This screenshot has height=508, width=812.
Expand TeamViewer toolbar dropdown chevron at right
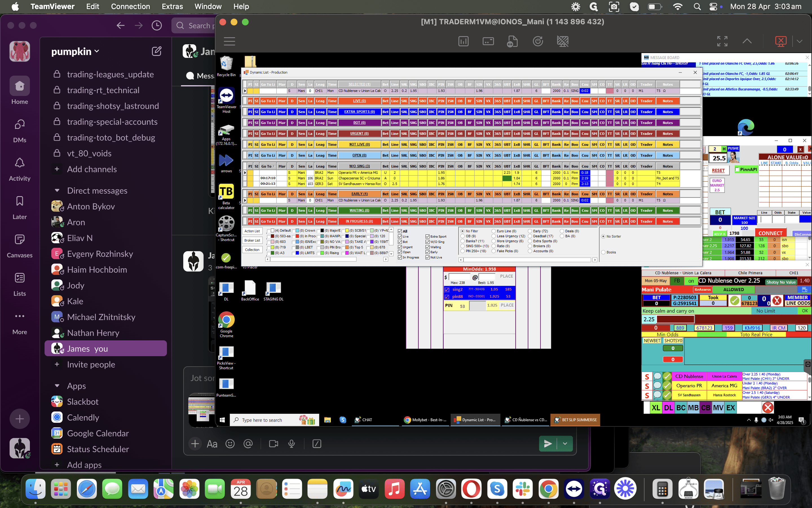tap(800, 41)
